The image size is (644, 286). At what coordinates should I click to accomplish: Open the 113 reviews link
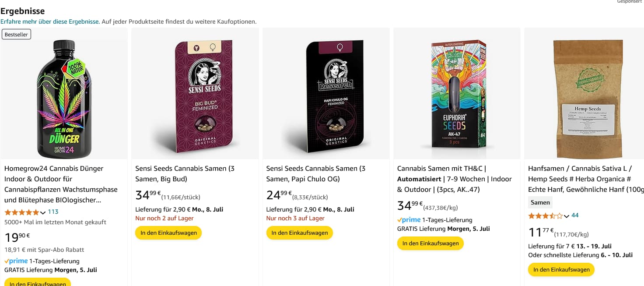[x=53, y=212]
